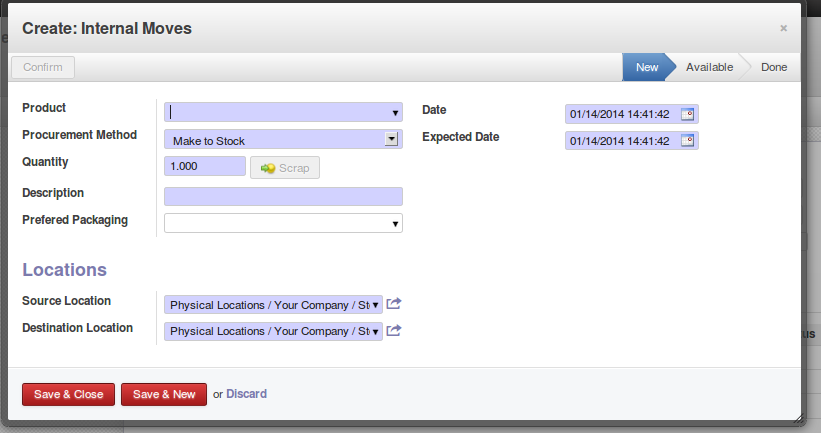Open the Date calendar picker icon
821x433 pixels.
click(688, 114)
